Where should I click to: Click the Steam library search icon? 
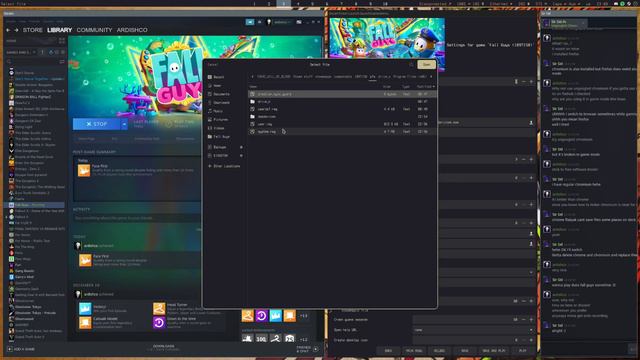[x=9, y=62]
